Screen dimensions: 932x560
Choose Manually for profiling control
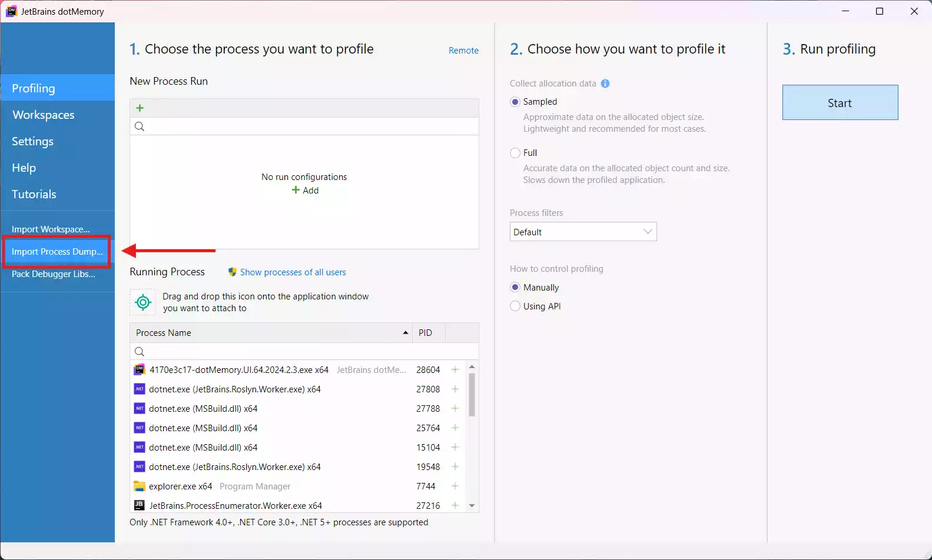tap(515, 288)
